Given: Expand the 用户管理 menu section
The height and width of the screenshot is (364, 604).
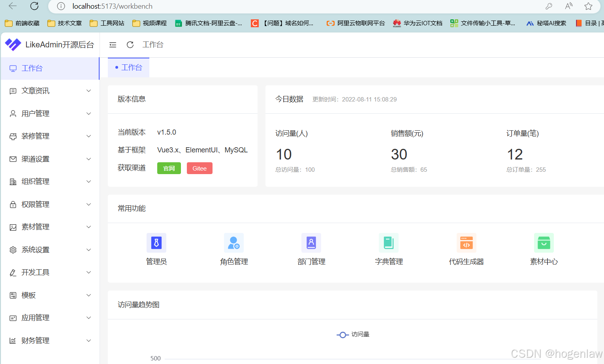Looking at the screenshot, I should [x=36, y=113].
